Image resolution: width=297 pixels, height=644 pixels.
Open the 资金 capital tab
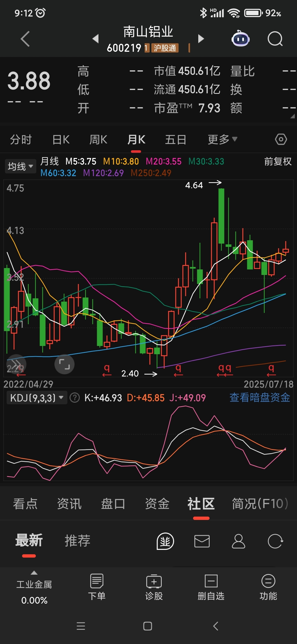coord(157,504)
